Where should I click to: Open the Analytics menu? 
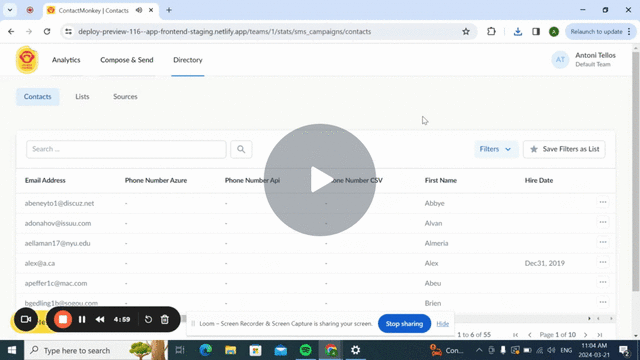(x=66, y=60)
